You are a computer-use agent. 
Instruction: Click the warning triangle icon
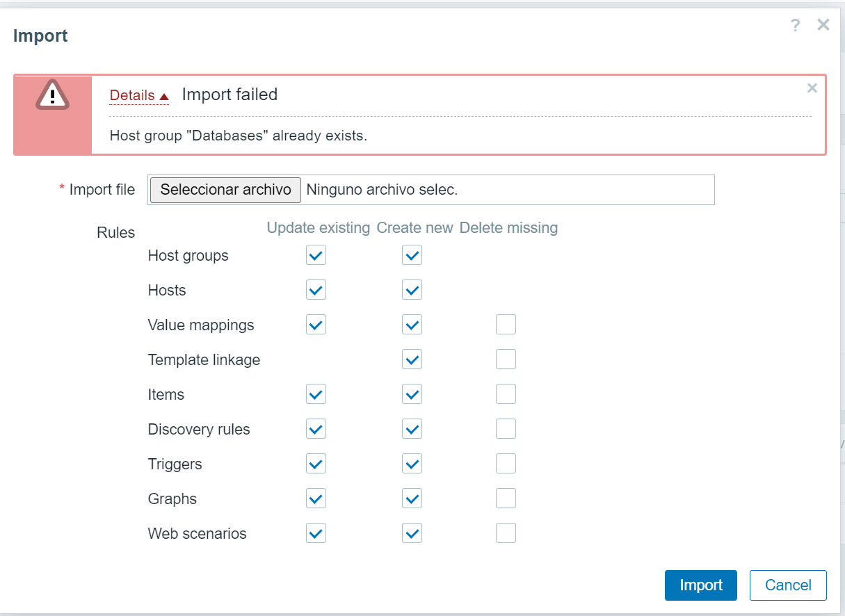click(53, 95)
